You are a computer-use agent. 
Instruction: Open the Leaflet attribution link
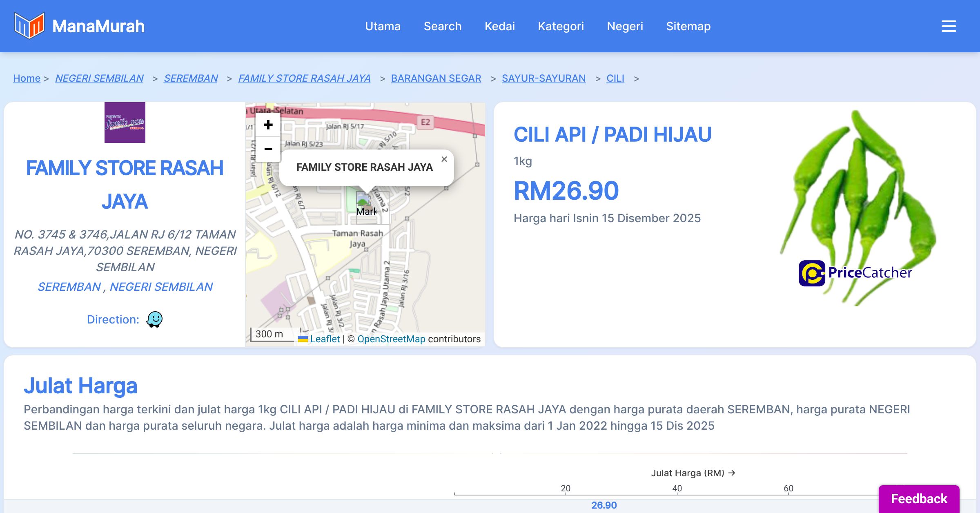(325, 339)
